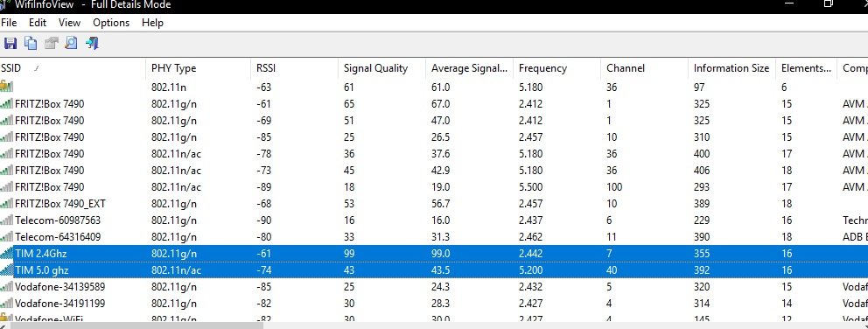
Task: Select the TIM 2.4Ghz network row
Action: (x=434, y=253)
